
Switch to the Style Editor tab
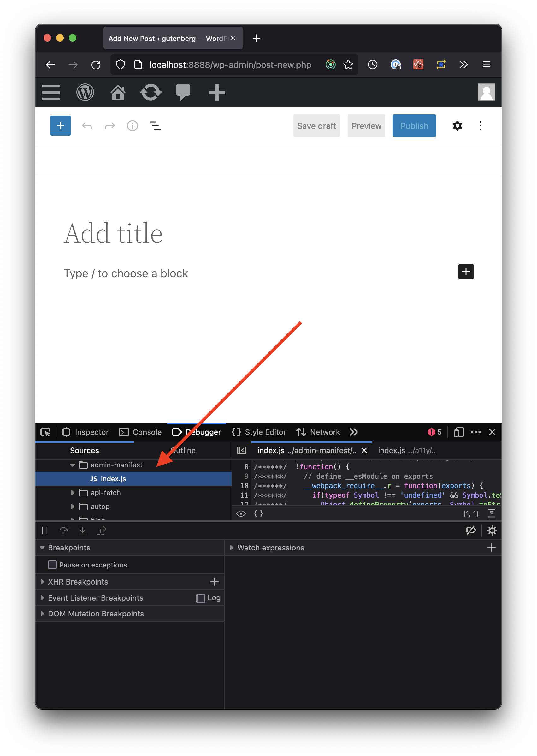click(x=259, y=432)
